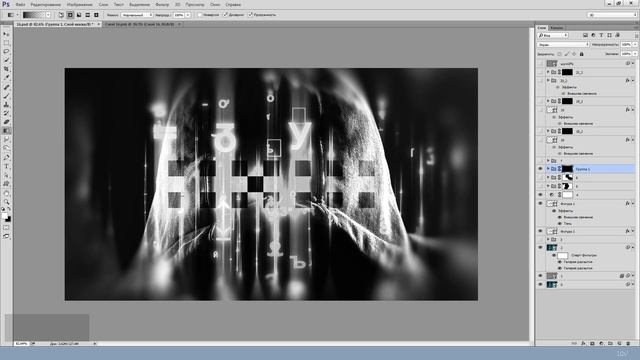
Task: Open layer opacity slider dropdown
Action: click(634, 44)
